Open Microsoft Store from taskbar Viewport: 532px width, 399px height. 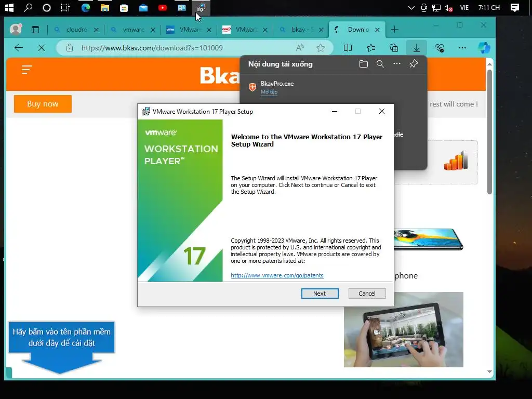pos(124,7)
